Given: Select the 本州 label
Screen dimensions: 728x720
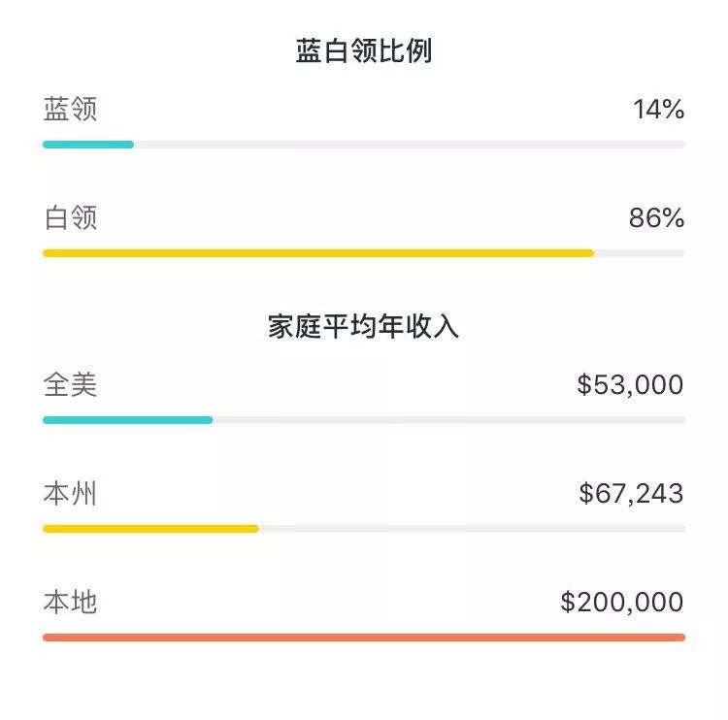Looking at the screenshot, I should (x=70, y=494).
